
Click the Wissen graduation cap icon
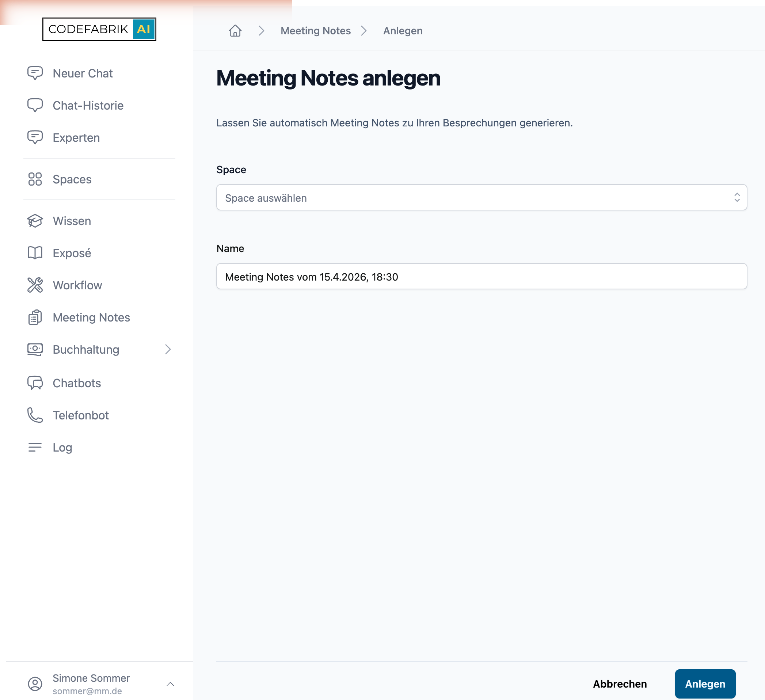click(35, 221)
